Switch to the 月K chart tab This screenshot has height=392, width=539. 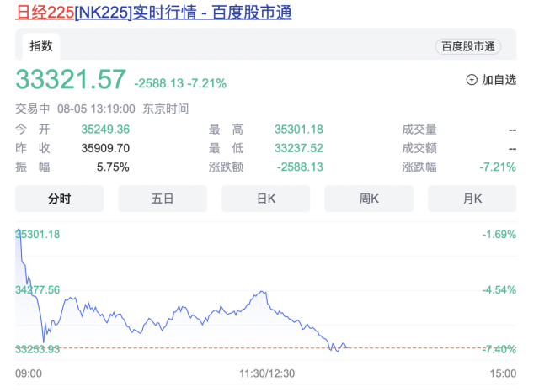(x=472, y=199)
